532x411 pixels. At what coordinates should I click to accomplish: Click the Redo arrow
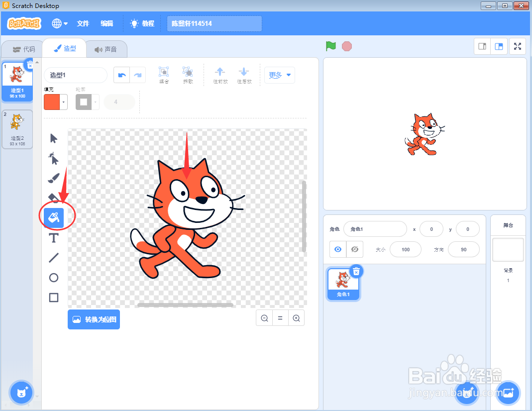point(138,75)
